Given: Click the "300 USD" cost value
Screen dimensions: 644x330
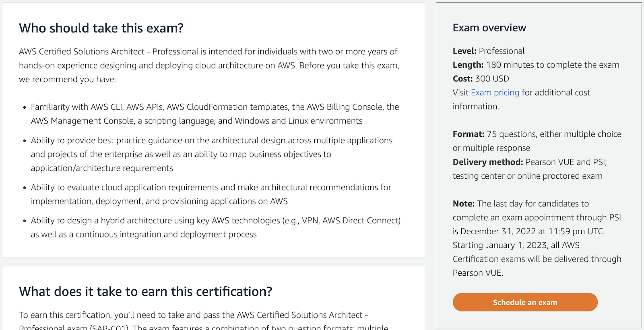Looking at the screenshot, I should [492, 79].
